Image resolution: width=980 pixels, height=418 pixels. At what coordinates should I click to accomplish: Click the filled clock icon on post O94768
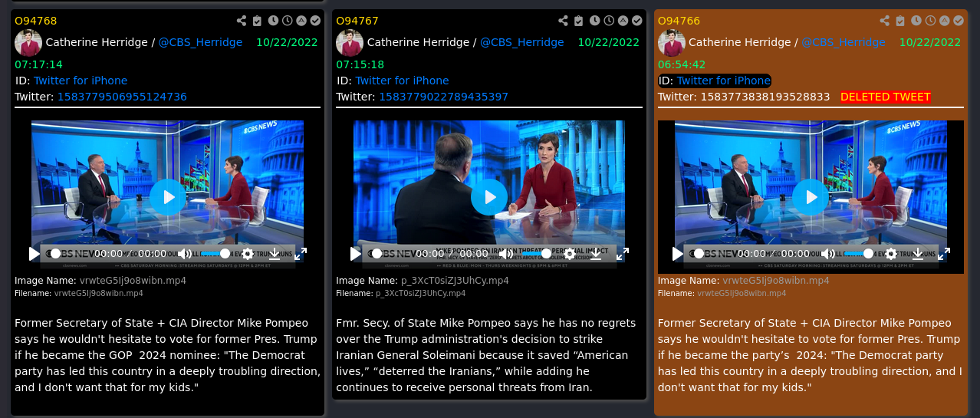click(x=273, y=21)
